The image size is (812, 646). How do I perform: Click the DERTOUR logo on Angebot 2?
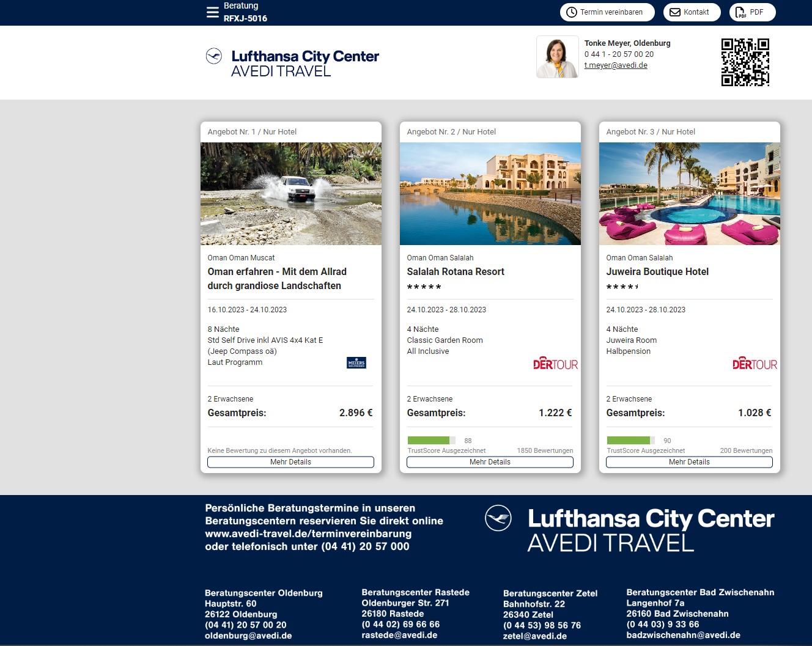pos(555,364)
